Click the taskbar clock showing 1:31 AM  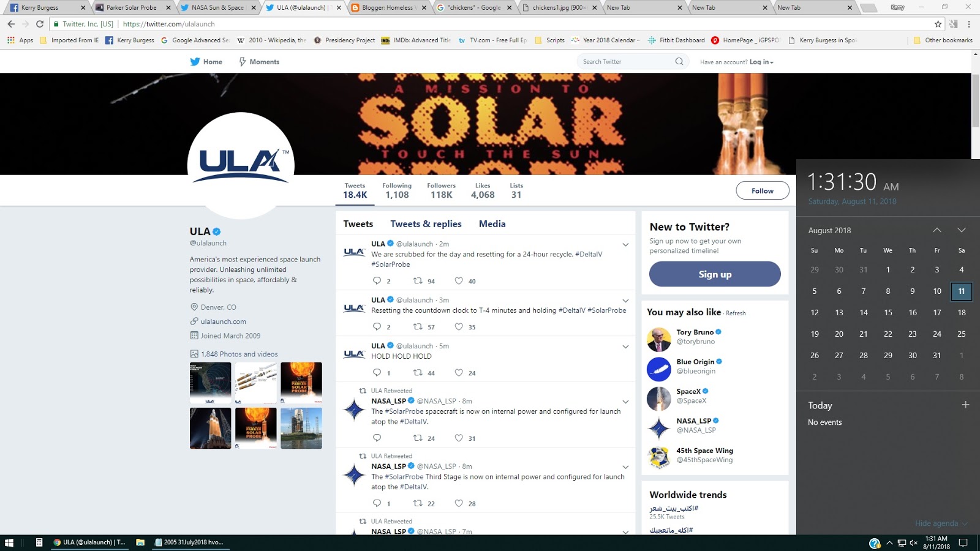tap(937, 542)
